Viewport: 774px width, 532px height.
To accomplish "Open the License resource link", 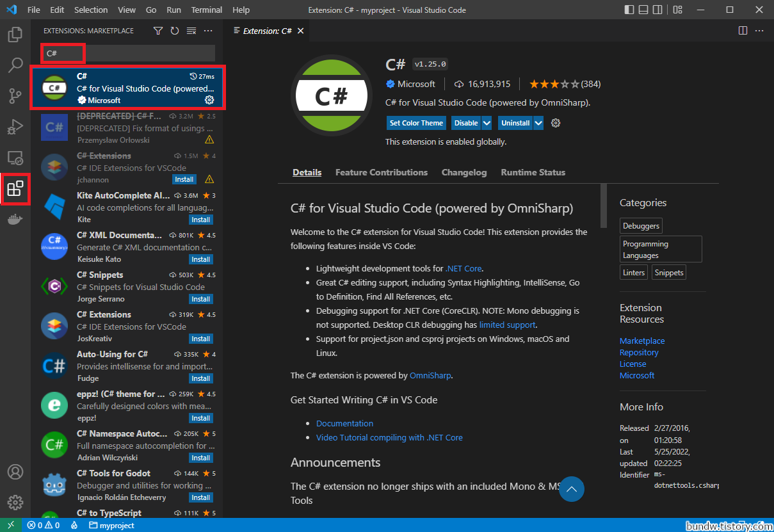I will 633,364.
